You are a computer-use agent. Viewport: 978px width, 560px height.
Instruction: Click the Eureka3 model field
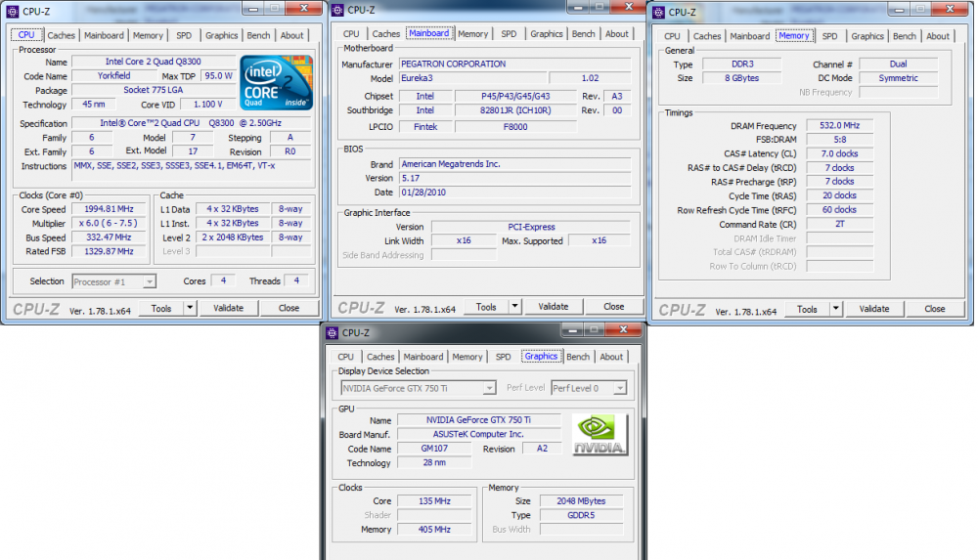(x=472, y=78)
